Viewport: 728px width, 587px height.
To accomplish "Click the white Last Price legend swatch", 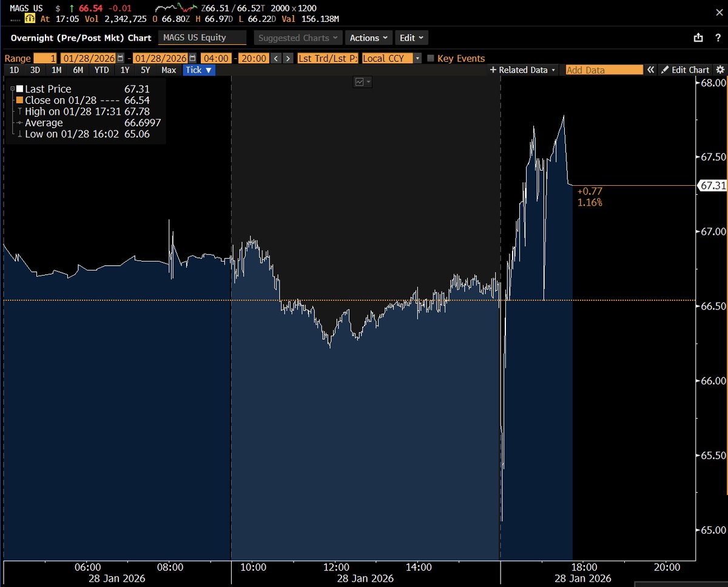I will pos(19,89).
